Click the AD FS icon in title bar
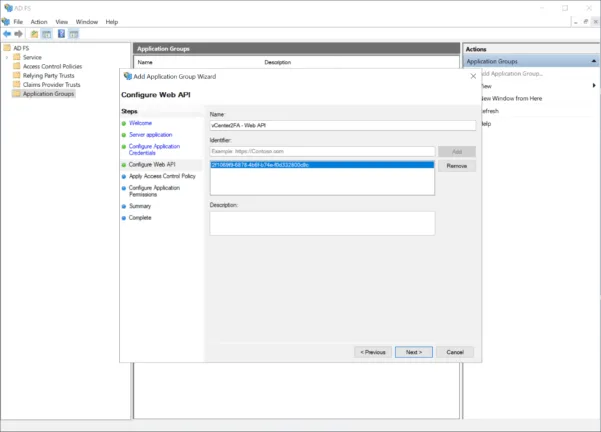This screenshot has width=601, height=432. 8,8
